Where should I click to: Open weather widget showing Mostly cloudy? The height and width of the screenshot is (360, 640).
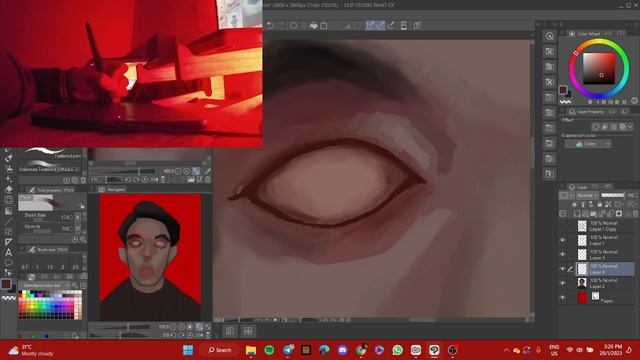tap(31, 350)
